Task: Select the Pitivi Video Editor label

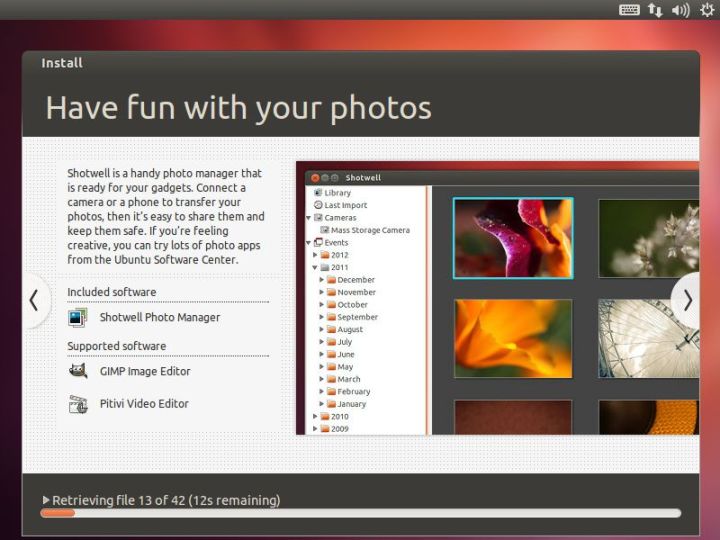Action: (x=144, y=404)
